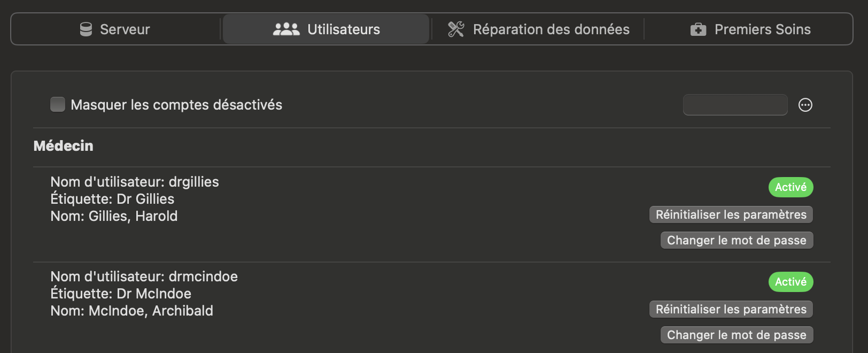Select the McIndoe, Archibald user entry

(x=432, y=308)
